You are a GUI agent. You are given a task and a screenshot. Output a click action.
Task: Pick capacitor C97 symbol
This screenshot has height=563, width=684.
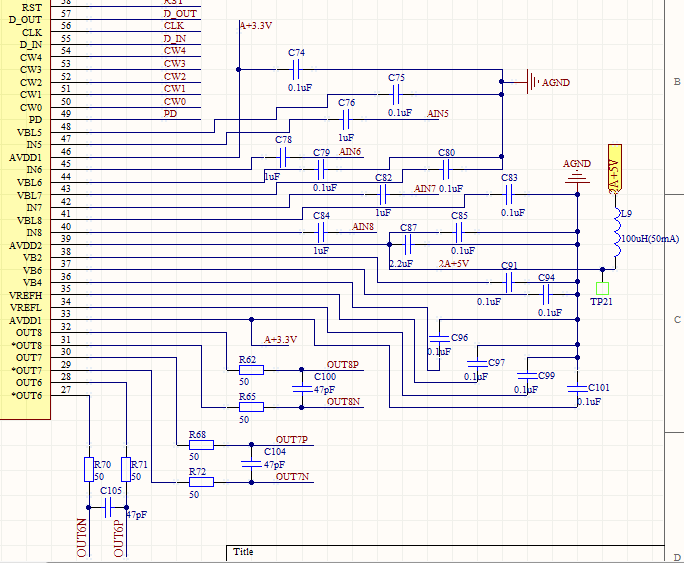pyautogui.click(x=477, y=363)
